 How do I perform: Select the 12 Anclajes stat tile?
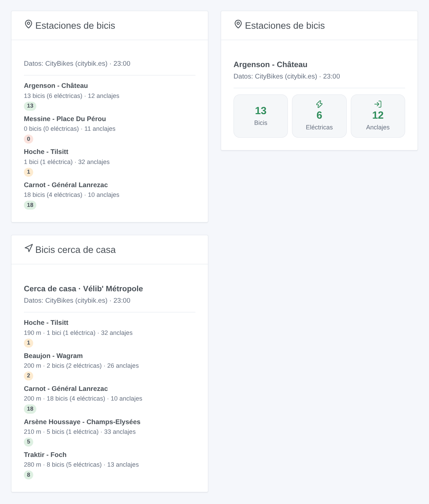pos(378,116)
